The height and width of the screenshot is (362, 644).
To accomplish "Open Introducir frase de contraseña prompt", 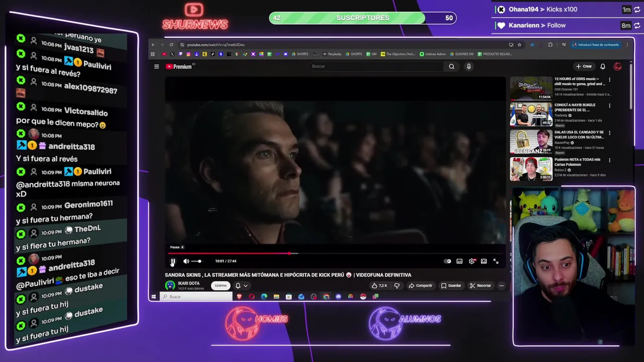I will coord(595,45).
